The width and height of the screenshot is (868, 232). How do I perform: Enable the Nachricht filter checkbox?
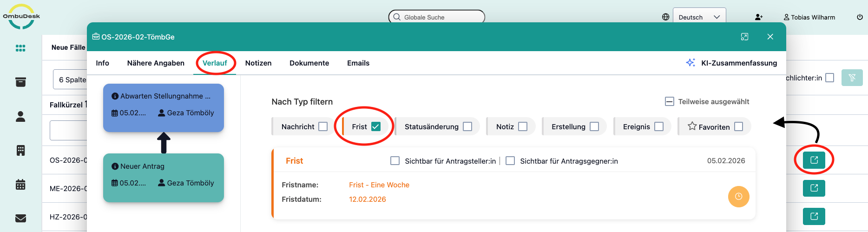(323, 126)
